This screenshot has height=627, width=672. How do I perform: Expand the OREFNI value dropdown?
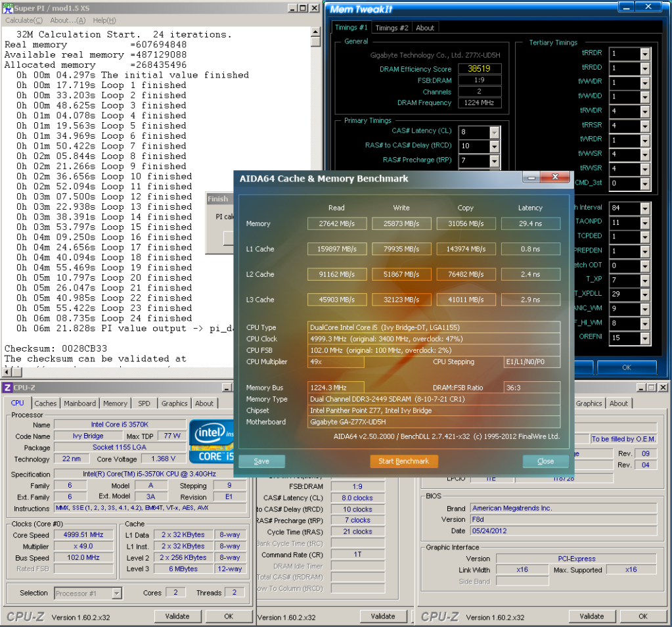[644, 338]
